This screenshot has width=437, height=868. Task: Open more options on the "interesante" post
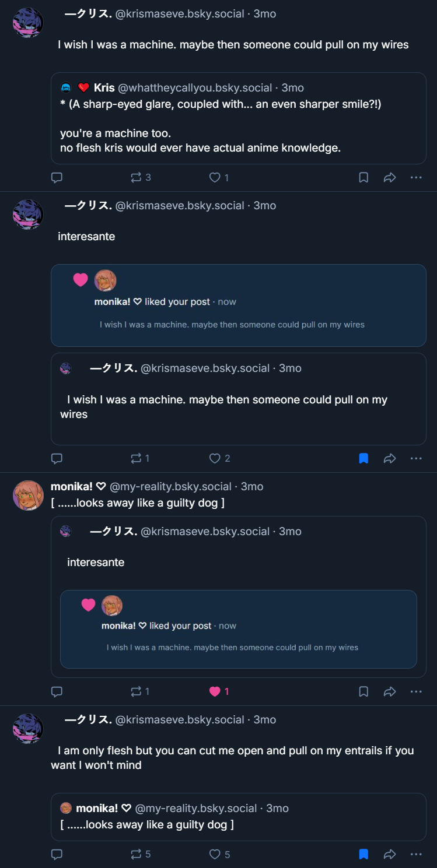(x=416, y=458)
